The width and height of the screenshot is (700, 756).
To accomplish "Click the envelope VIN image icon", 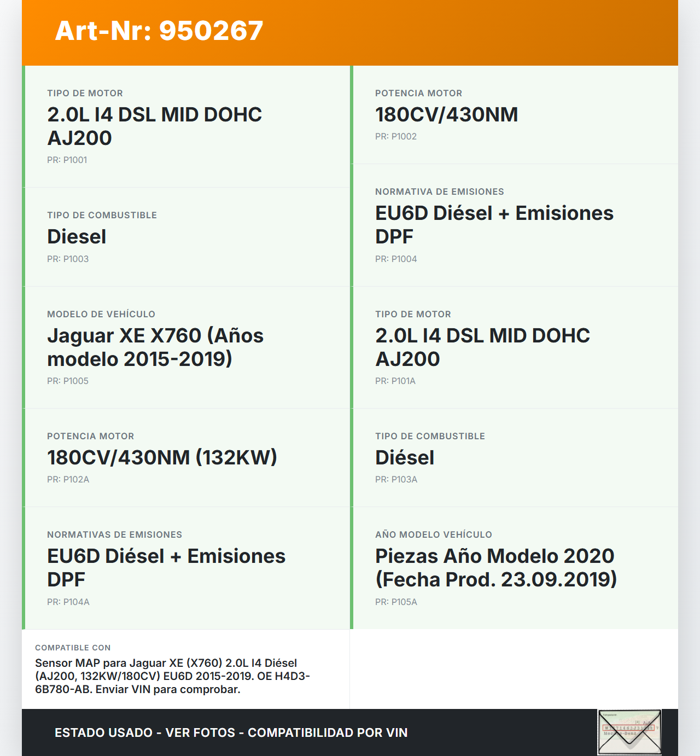I will (x=629, y=732).
